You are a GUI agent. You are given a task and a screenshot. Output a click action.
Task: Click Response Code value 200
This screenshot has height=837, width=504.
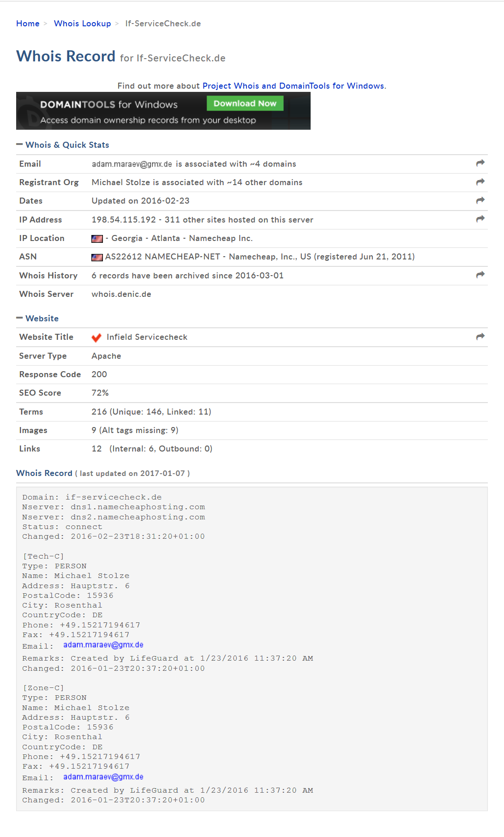(x=99, y=374)
